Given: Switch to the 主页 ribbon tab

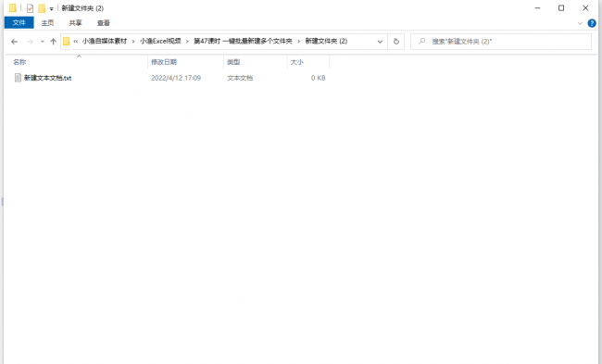Looking at the screenshot, I should click(x=47, y=23).
